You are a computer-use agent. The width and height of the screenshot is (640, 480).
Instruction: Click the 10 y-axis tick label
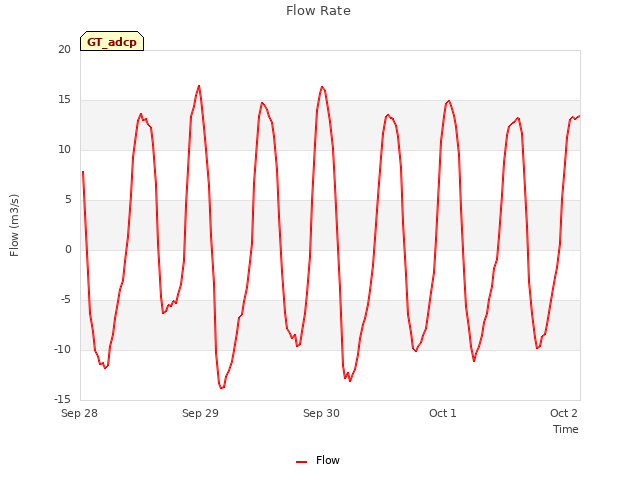click(x=64, y=150)
